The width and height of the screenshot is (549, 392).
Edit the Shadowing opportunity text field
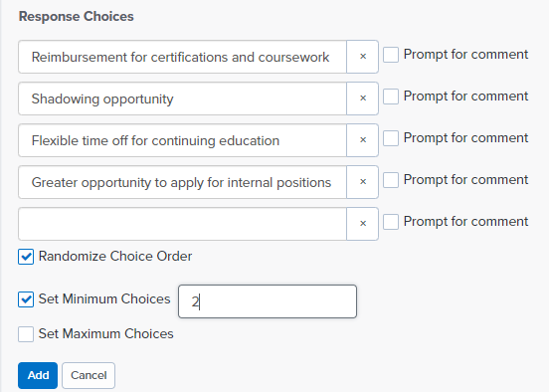182,98
